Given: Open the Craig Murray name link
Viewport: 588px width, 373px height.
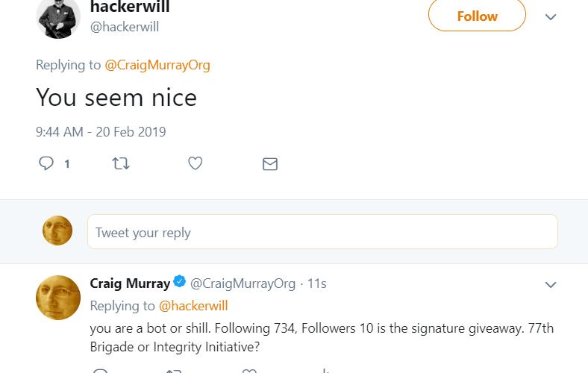Looking at the screenshot, I should (x=130, y=283).
